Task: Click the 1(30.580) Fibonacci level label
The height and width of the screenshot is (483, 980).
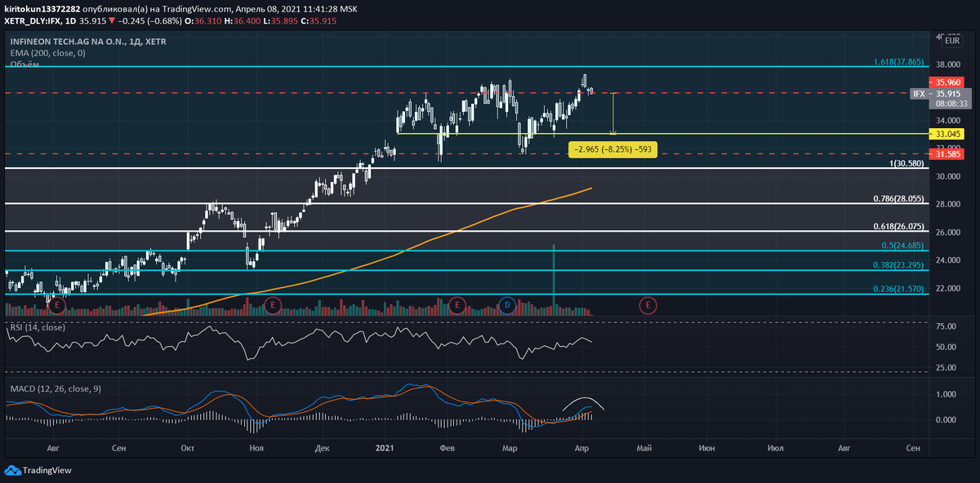Action: 906,163
